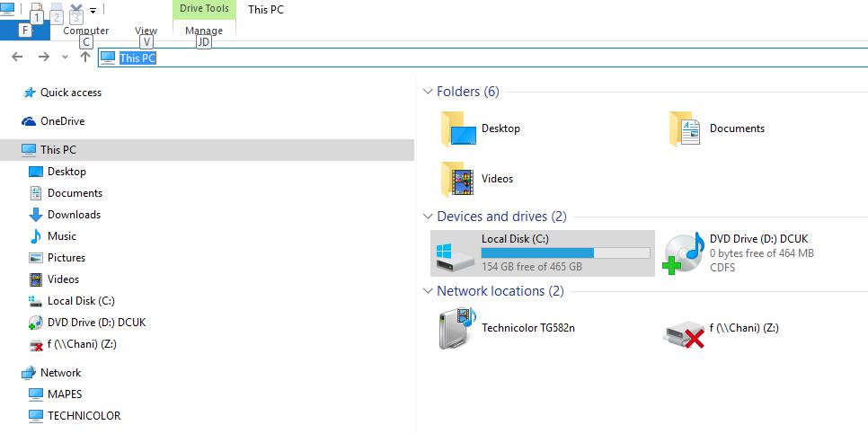Open the Videos folder in the Folders section
Image resolution: width=868 pixels, height=434 pixels.
477,179
